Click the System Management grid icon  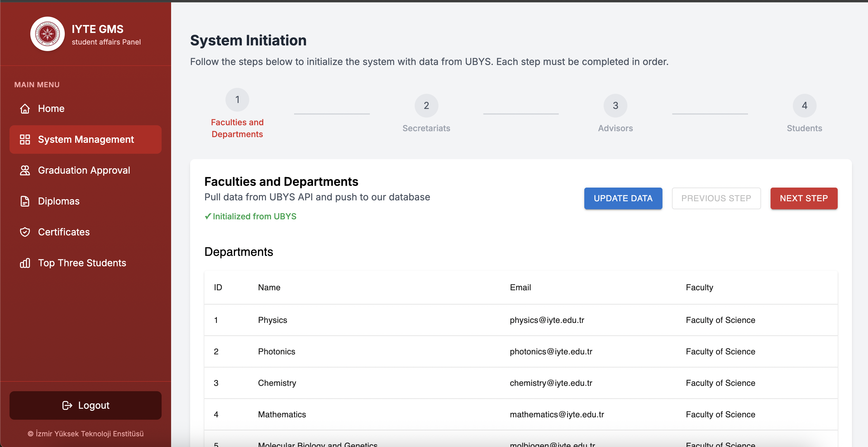[x=25, y=139]
